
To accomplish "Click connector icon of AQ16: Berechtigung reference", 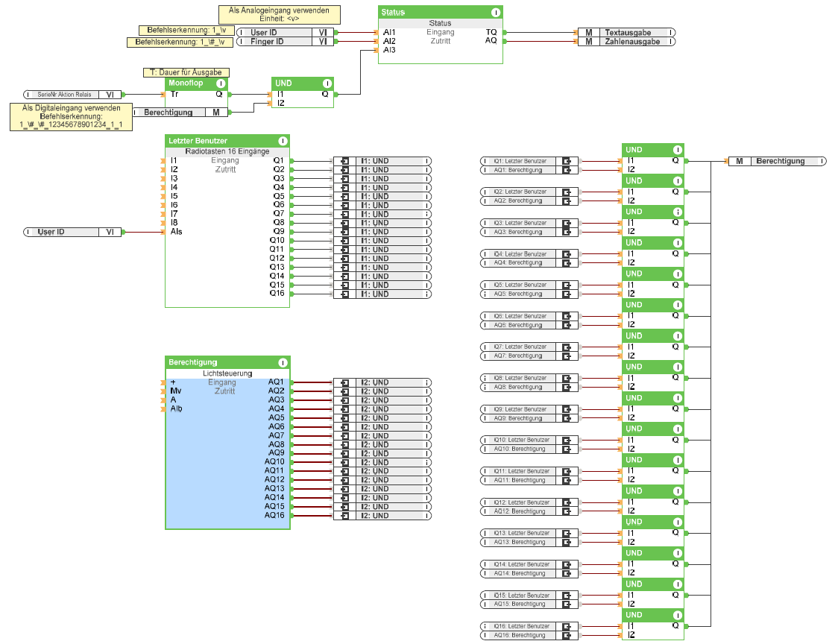I will (567, 636).
